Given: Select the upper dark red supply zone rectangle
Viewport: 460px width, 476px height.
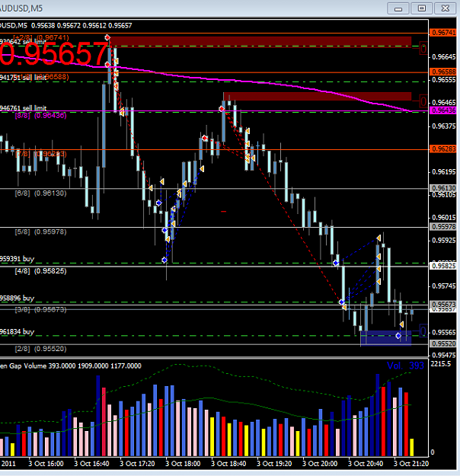Looking at the screenshot, I should (260, 42).
